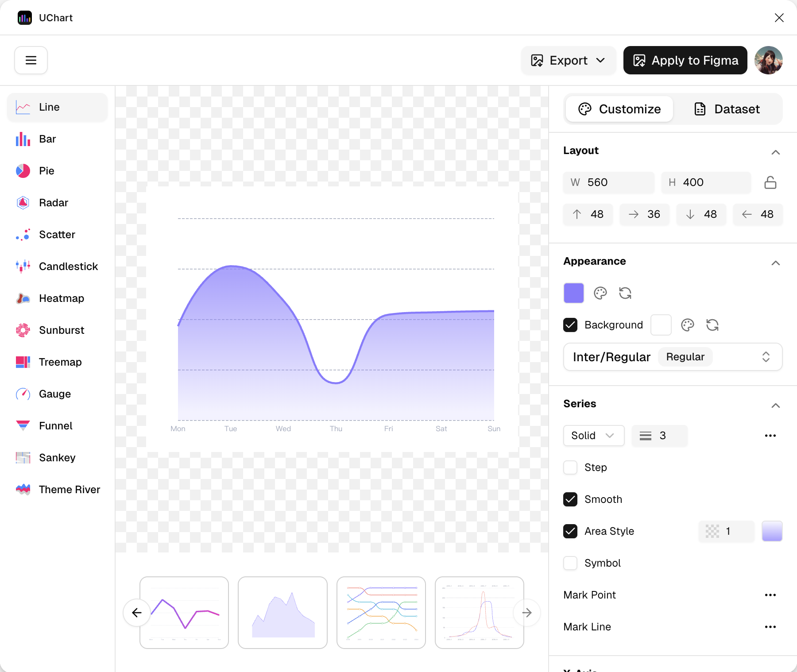Switch to the Dataset tab

coord(727,109)
